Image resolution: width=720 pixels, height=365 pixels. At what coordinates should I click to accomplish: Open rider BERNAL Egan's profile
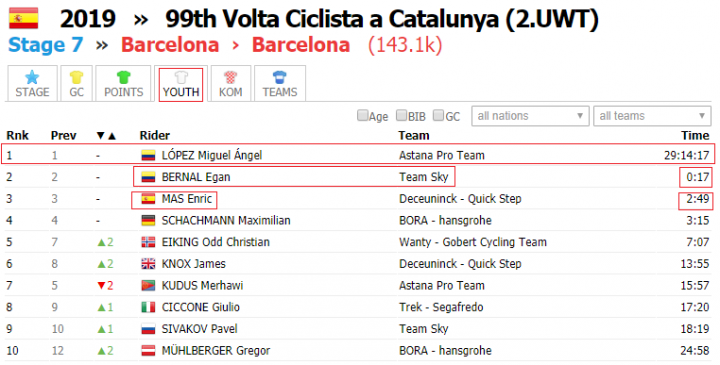(196, 177)
